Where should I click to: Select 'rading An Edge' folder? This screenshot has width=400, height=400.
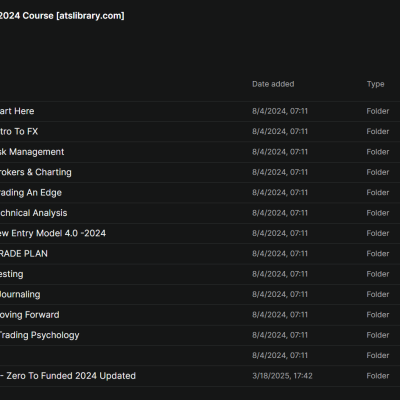[200, 192]
